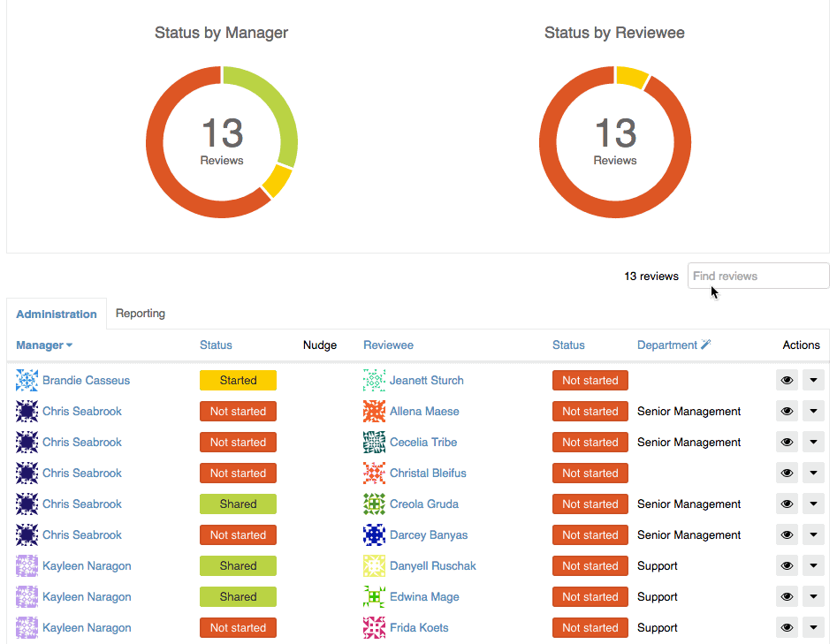This screenshot has width=837, height=644.
Task: Select the Administration tab
Action: click(57, 314)
